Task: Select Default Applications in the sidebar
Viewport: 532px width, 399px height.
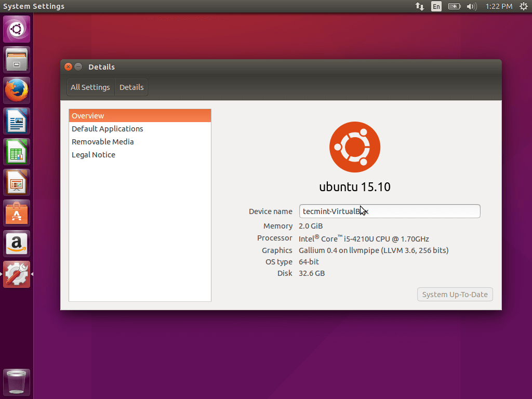Action: click(x=108, y=129)
